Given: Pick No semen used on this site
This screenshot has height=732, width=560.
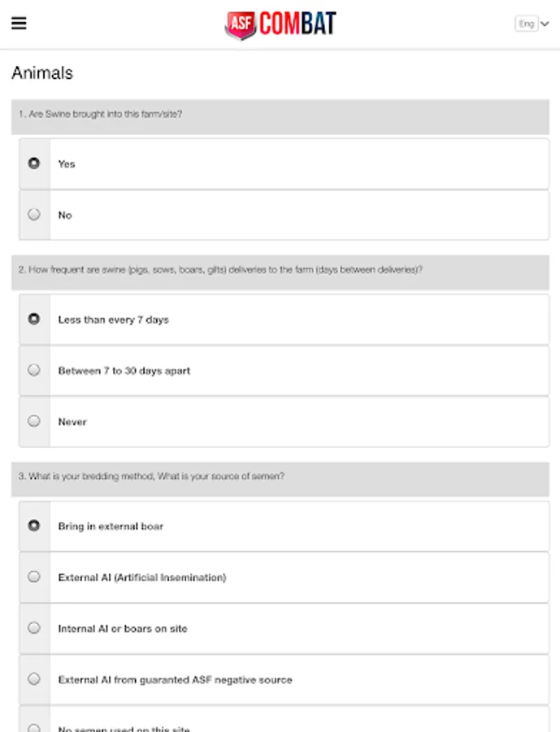Looking at the screenshot, I should tap(34, 726).
